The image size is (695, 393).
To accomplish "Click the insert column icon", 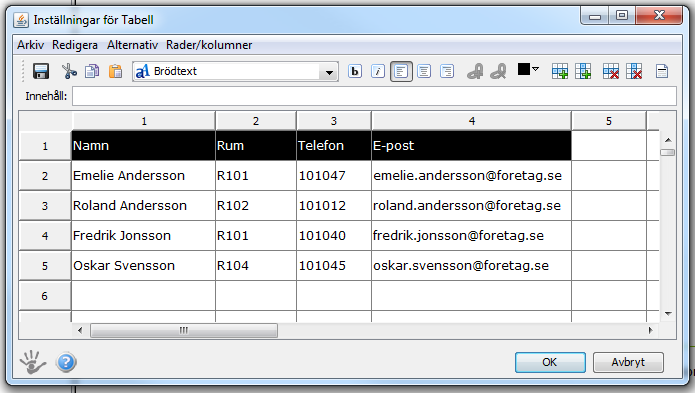I will [x=583, y=71].
